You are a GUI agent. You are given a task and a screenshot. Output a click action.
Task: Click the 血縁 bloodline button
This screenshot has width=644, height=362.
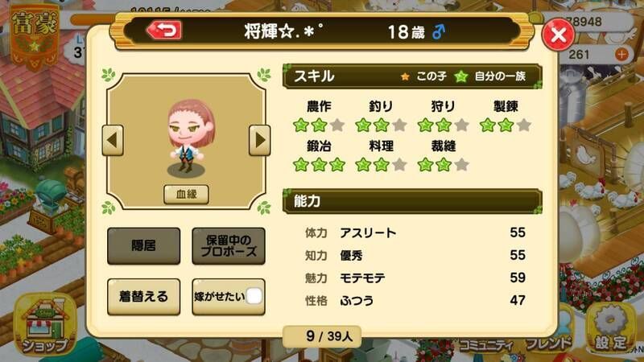[x=186, y=194]
